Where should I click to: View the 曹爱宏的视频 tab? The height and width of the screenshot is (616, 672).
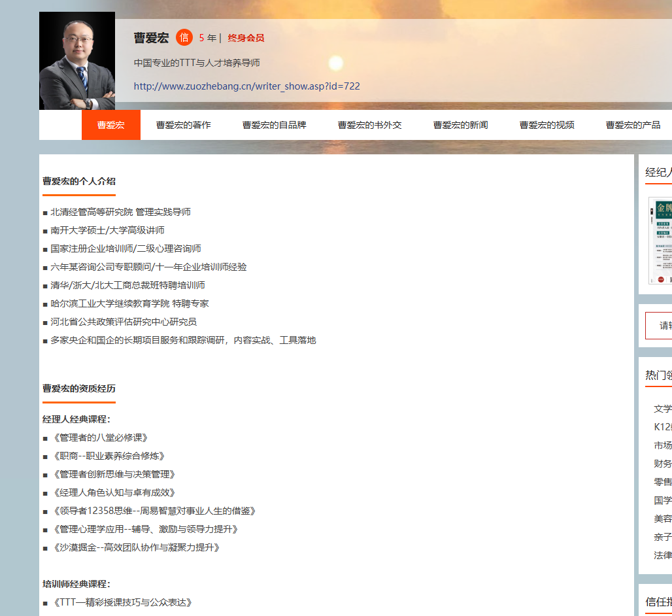[x=546, y=125]
